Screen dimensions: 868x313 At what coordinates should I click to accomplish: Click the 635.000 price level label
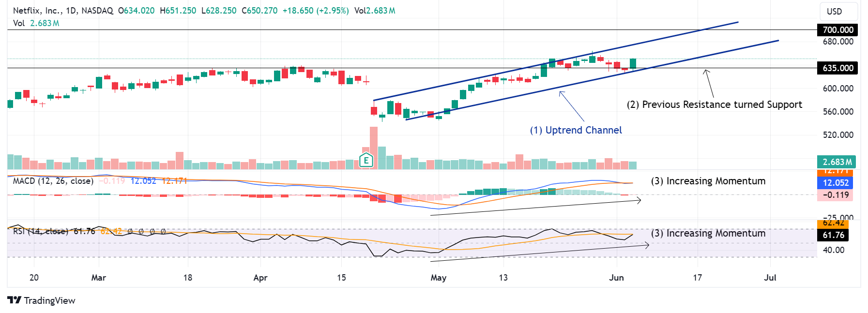point(838,68)
